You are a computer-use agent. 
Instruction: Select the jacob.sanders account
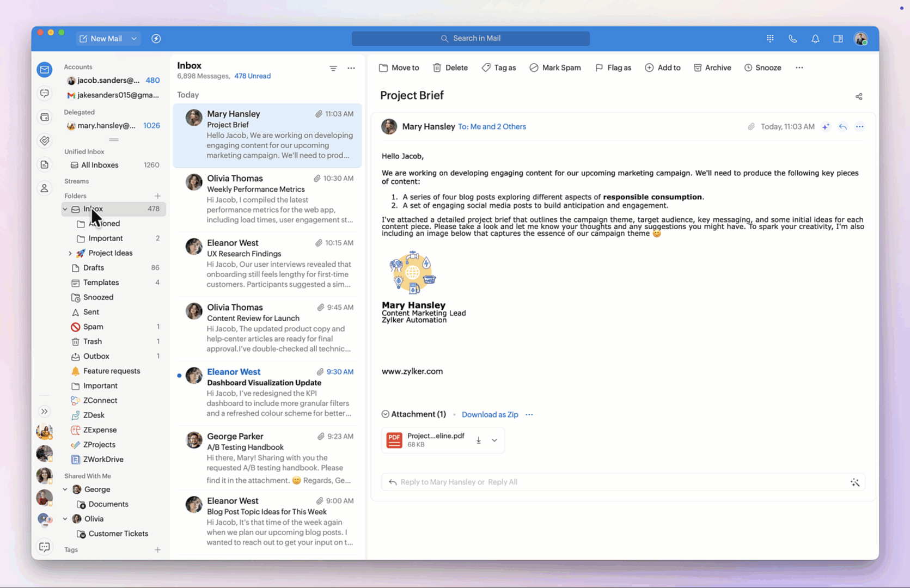pyautogui.click(x=114, y=81)
